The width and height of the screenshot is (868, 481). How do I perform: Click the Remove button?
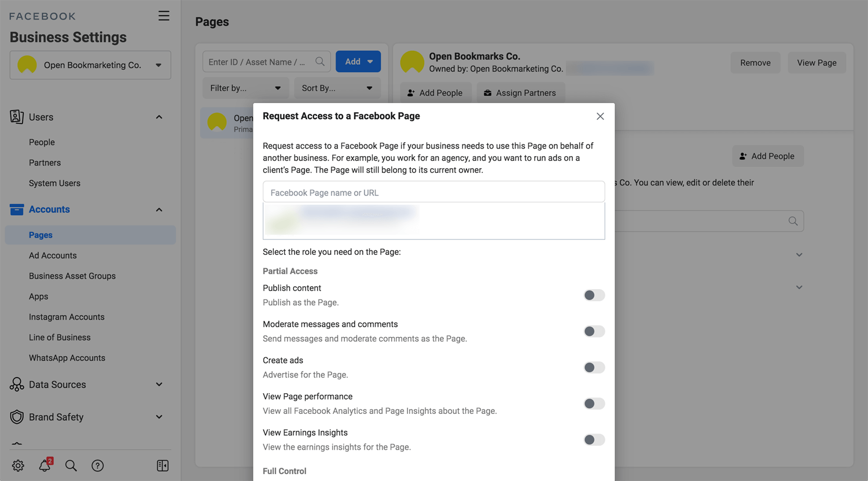point(755,62)
